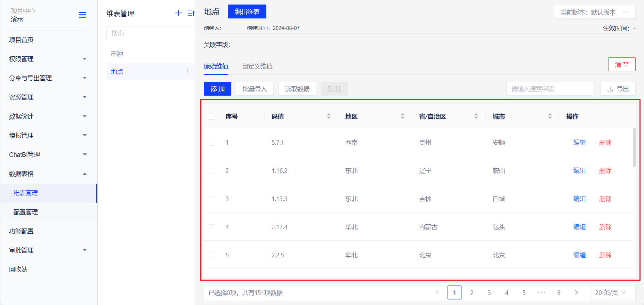Open the 20 条/页 page size dropdown

point(611,292)
